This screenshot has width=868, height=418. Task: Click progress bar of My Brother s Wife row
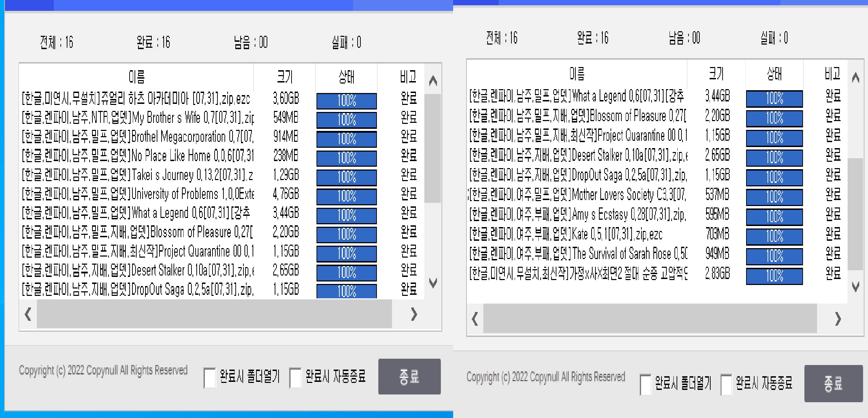346,120
